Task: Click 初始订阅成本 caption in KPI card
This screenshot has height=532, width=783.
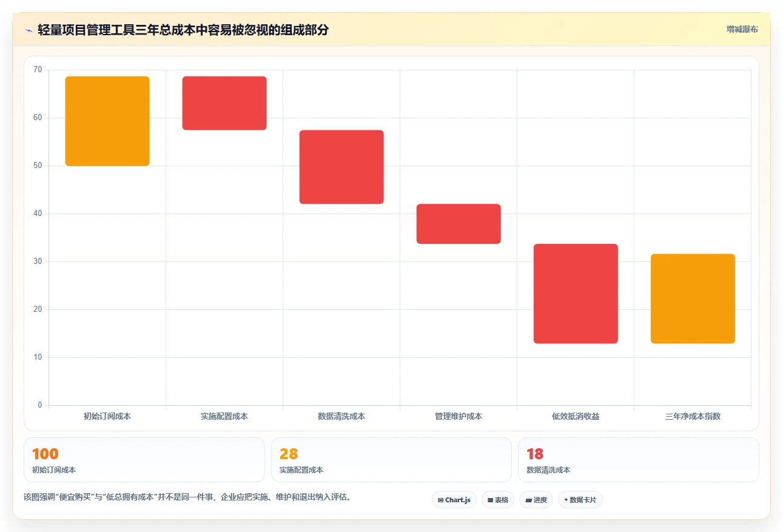Action: [54, 470]
